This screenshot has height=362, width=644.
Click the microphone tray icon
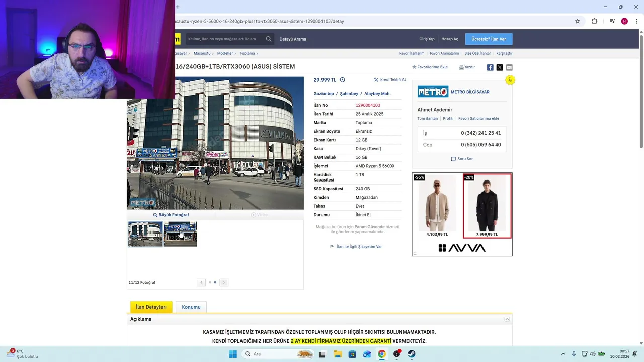[574, 354]
